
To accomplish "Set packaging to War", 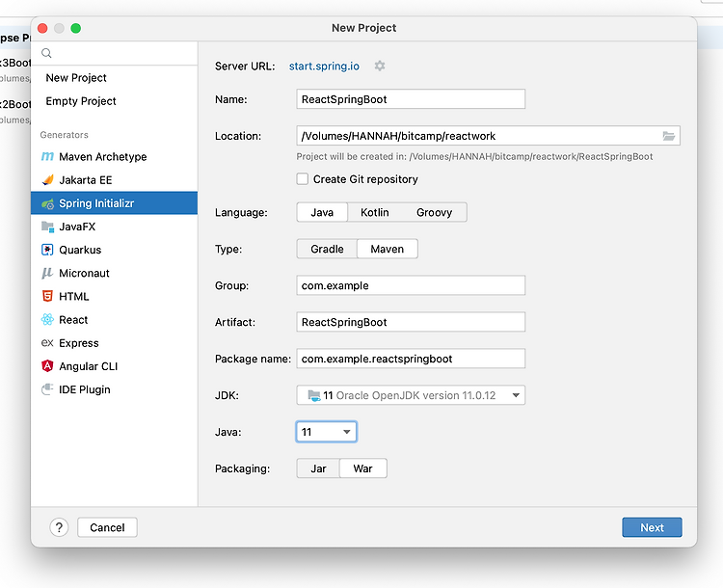I will [362, 468].
